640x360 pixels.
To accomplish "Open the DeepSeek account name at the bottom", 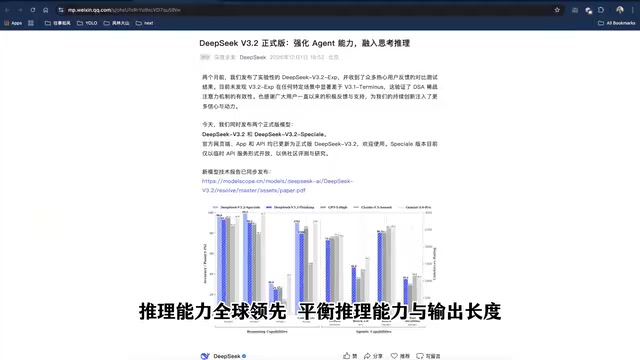I will (x=227, y=356).
